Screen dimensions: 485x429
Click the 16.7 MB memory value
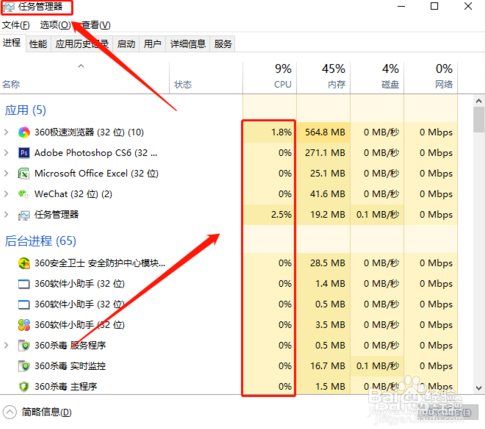click(328, 366)
